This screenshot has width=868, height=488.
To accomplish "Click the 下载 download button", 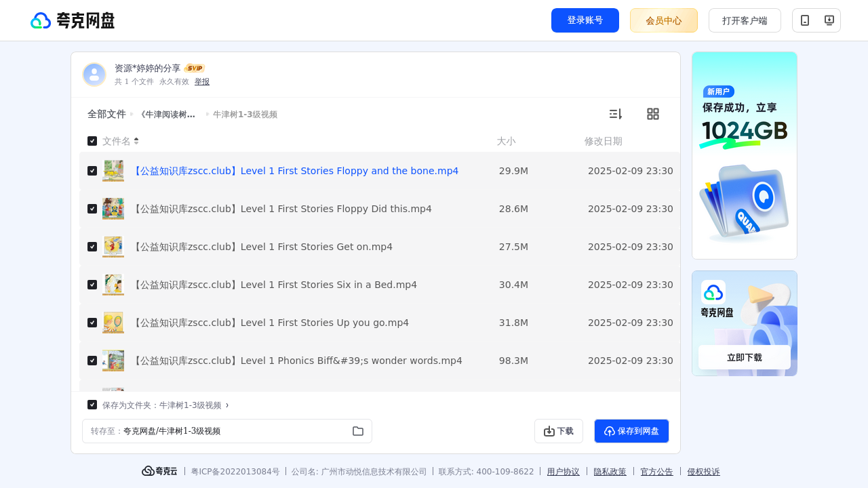I will click(559, 431).
